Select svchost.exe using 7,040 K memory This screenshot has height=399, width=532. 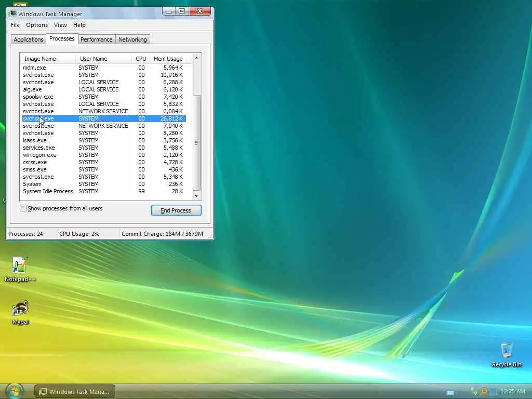tap(104, 126)
